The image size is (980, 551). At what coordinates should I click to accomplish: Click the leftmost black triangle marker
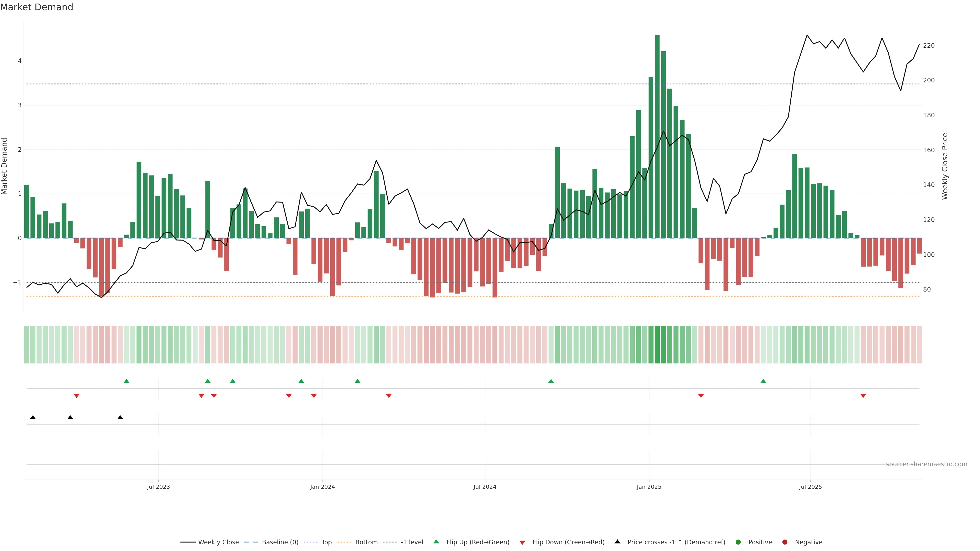33,418
